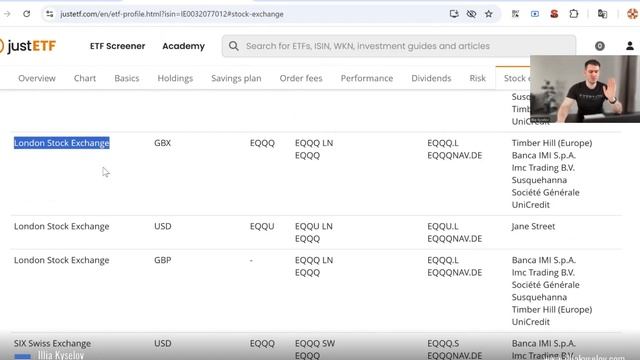Open the ETF Screener menu

tap(118, 46)
